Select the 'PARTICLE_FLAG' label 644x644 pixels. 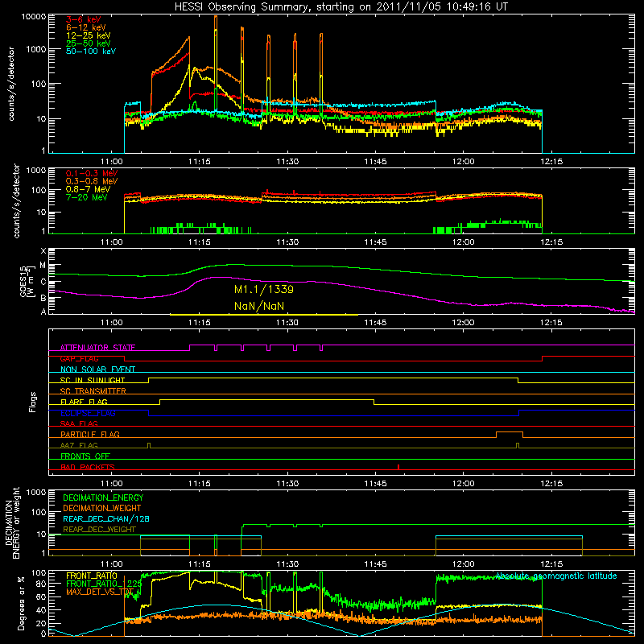pos(90,434)
